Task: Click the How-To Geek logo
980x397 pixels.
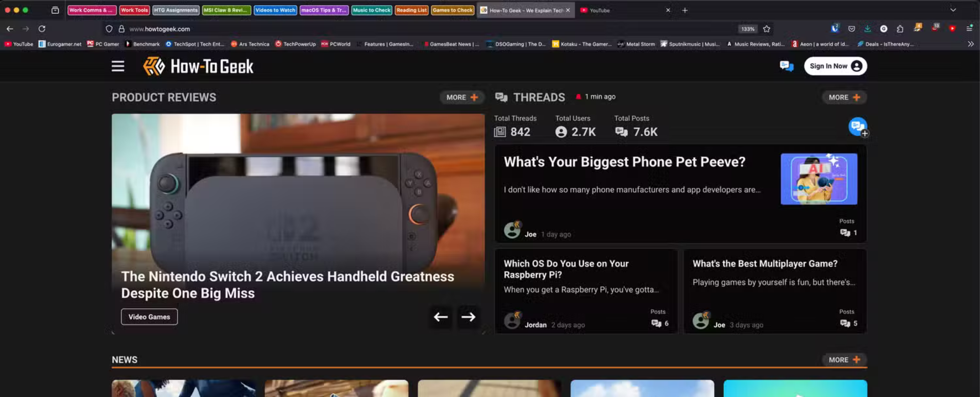Action: (x=198, y=66)
